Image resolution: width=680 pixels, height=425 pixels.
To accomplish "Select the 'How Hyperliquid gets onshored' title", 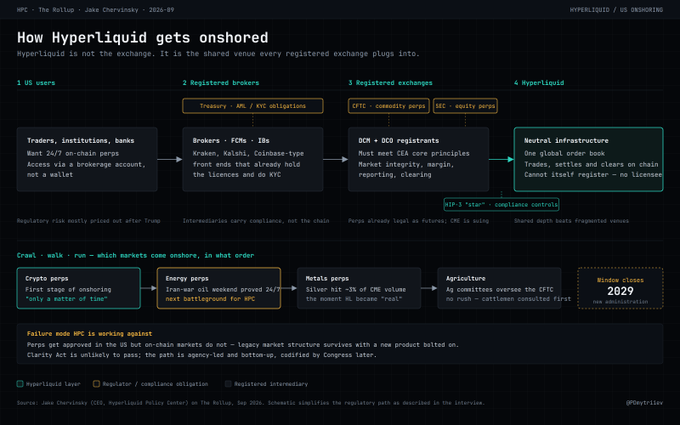I will pyautogui.click(x=143, y=38).
